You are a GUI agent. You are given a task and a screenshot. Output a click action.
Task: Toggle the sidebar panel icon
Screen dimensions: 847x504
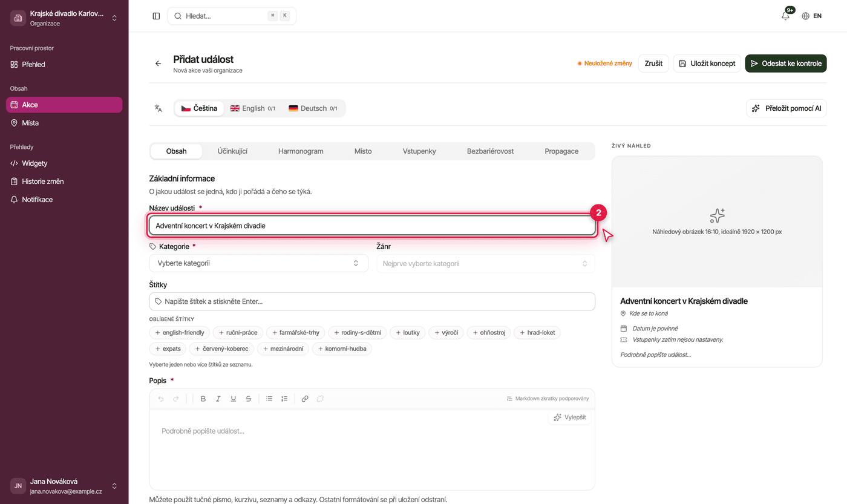point(156,16)
